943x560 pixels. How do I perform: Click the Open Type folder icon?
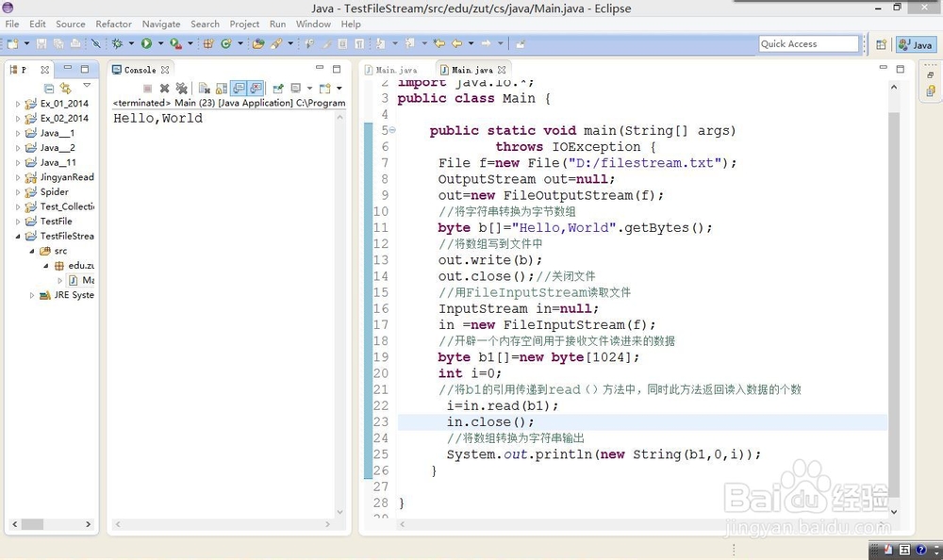(258, 43)
